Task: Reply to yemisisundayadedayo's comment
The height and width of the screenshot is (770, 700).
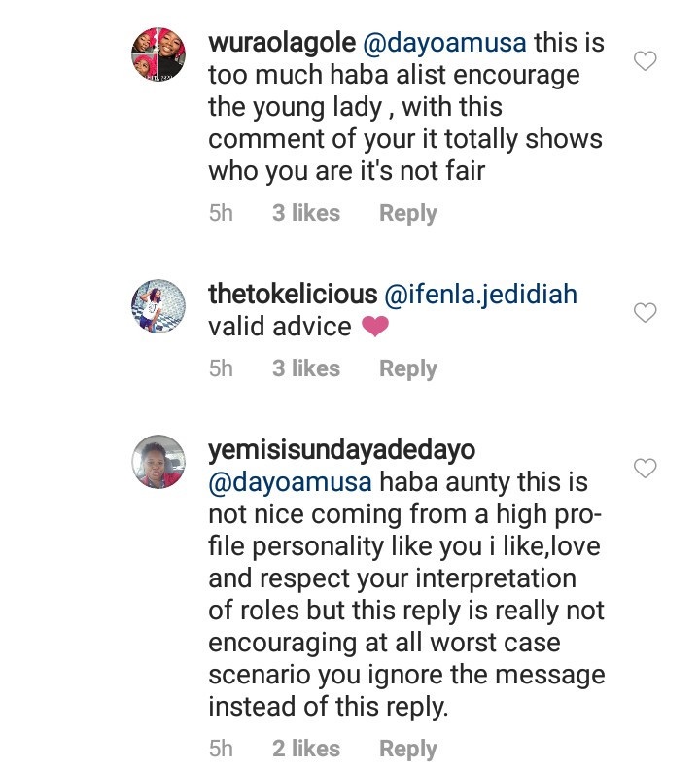Action: coord(407,749)
